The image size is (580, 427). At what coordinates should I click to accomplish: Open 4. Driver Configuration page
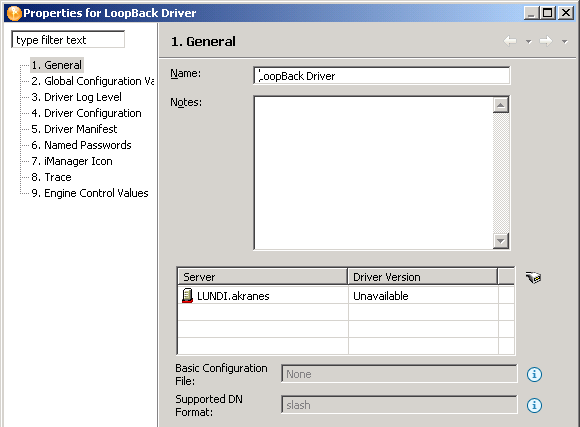click(x=86, y=113)
